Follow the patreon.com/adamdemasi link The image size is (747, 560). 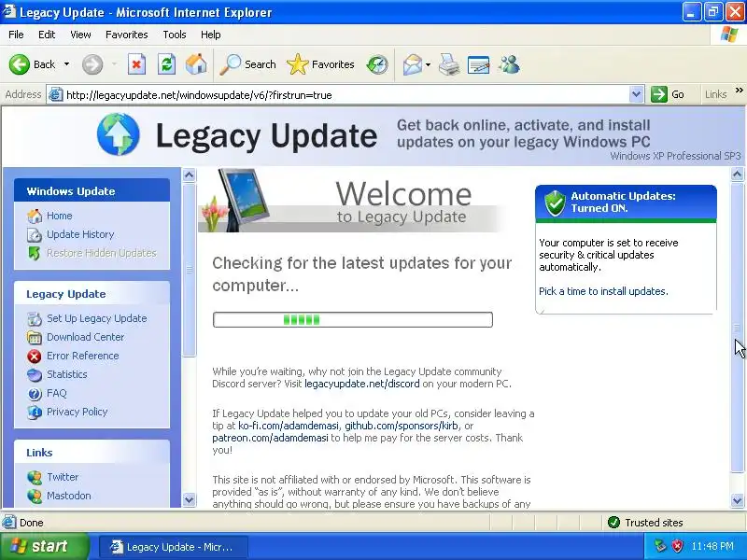pos(270,438)
